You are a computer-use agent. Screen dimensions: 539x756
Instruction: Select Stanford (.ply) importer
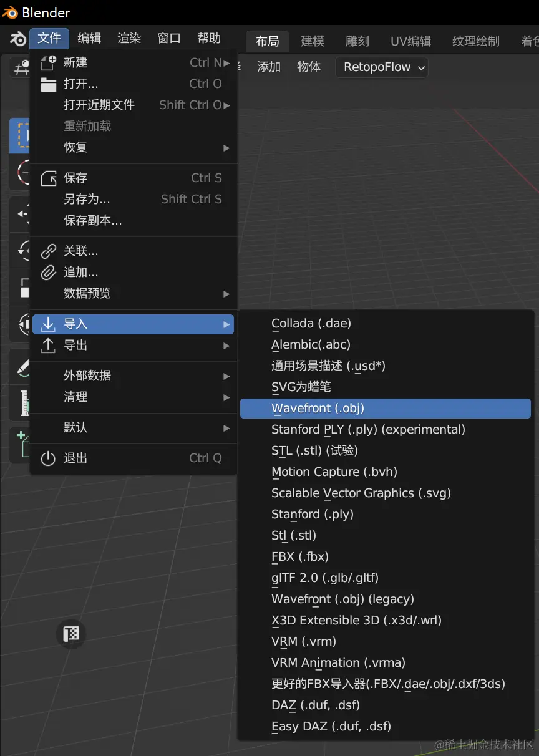click(x=386, y=514)
